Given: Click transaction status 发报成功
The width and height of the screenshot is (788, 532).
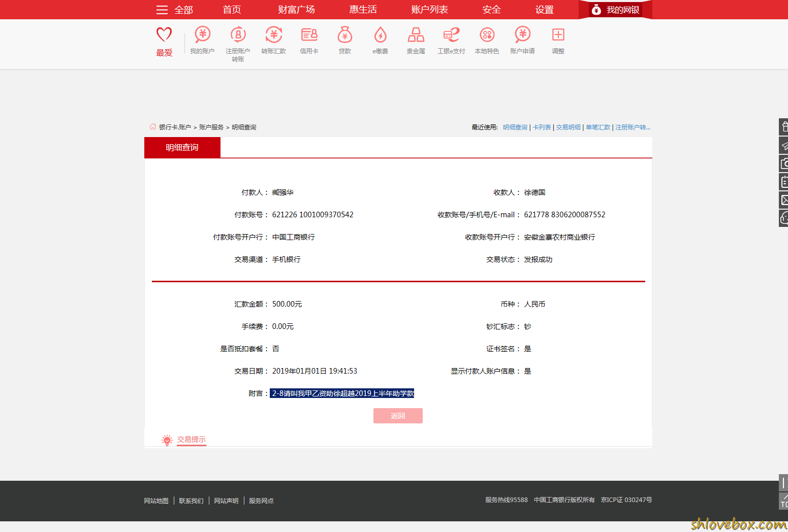Looking at the screenshot, I should click(538, 259).
